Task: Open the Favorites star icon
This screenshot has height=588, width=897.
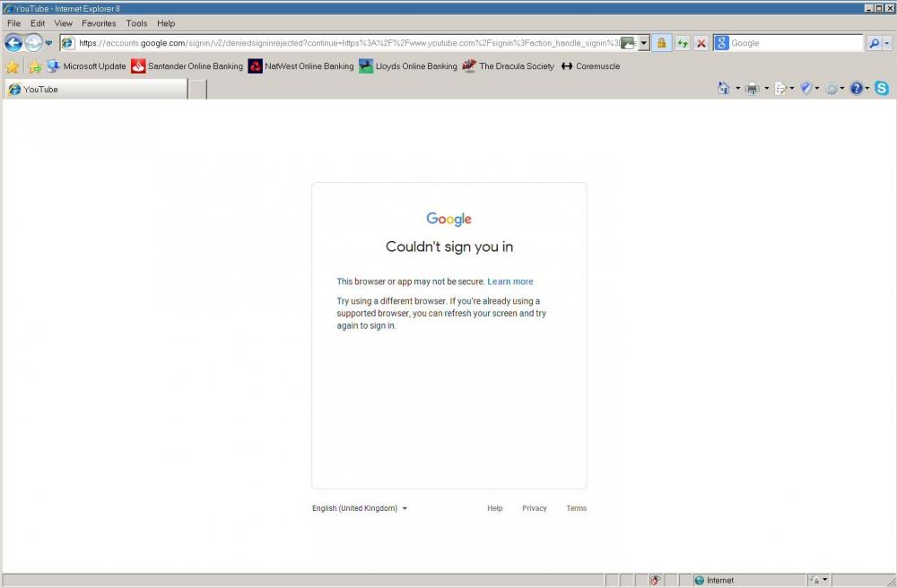Action: [12, 66]
